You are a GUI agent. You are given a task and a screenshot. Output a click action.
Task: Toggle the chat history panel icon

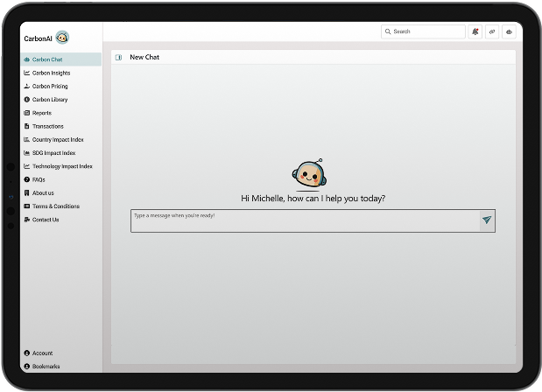click(x=119, y=58)
